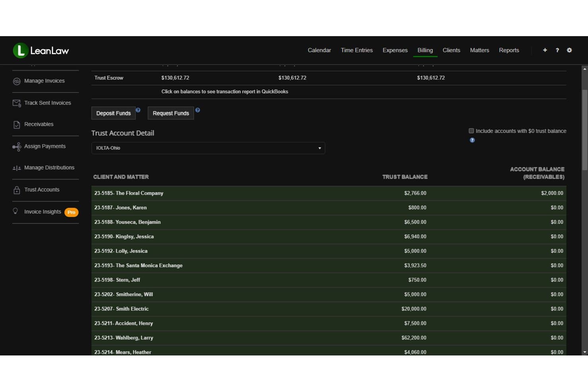Enable Include accounts with $0 trust balance

coord(471,131)
